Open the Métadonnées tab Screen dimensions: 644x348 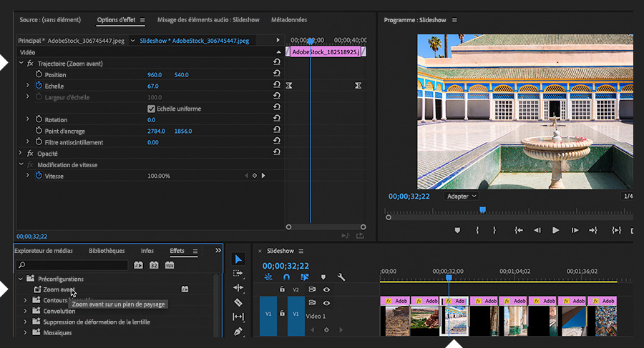click(290, 20)
